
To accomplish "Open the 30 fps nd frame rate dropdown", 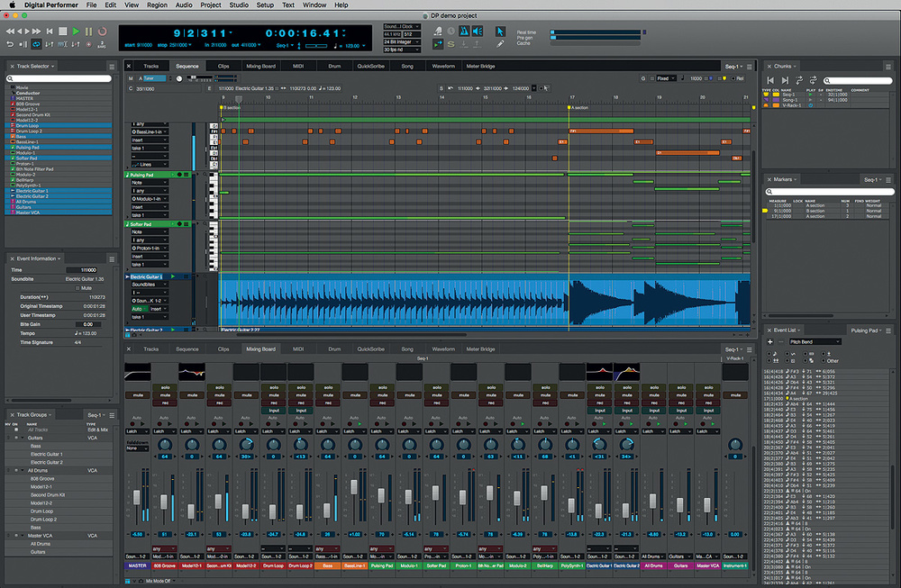I will [x=402, y=50].
